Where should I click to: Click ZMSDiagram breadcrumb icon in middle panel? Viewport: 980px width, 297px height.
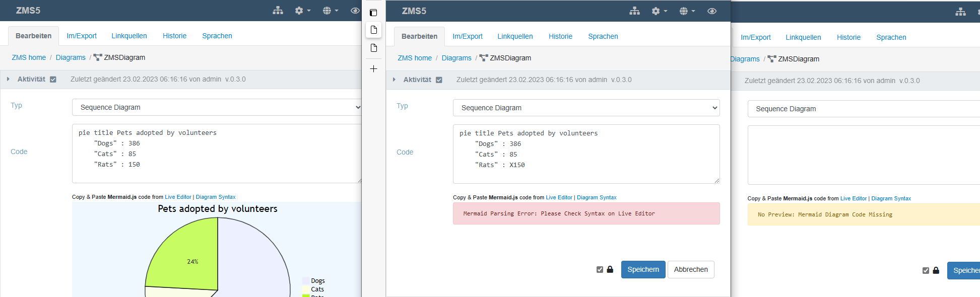coord(484,58)
